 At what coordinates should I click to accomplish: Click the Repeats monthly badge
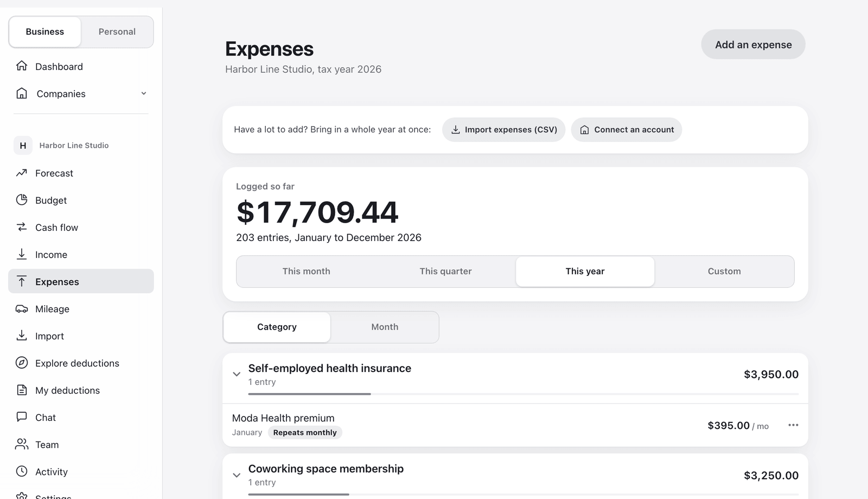pyautogui.click(x=305, y=433)
